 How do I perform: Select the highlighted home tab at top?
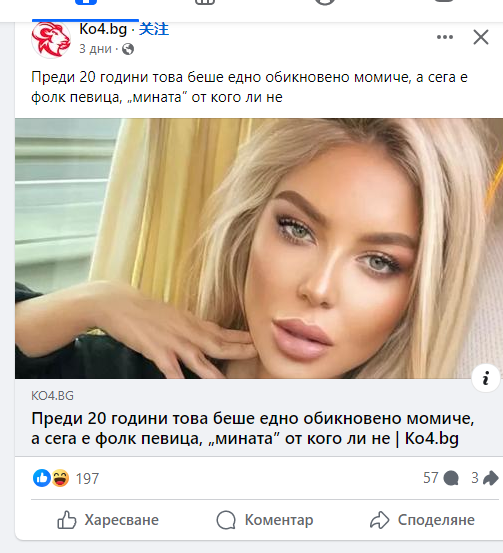click(85, 3)
